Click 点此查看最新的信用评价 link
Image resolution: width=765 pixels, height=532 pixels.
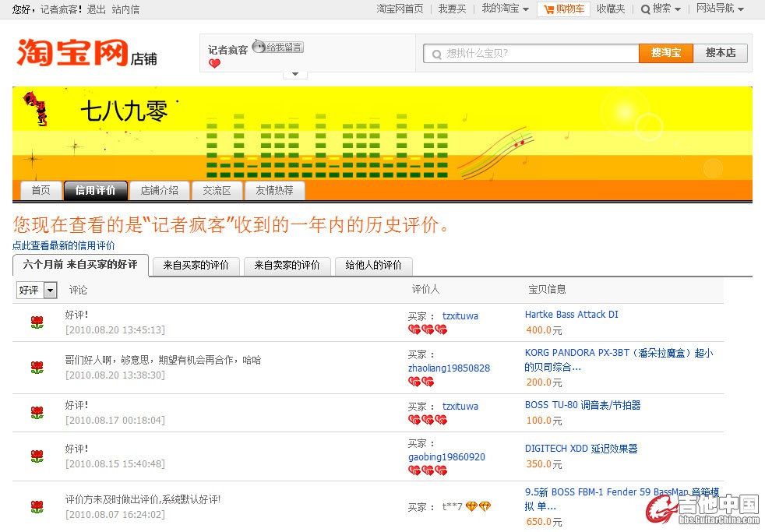tap(64, 246)
